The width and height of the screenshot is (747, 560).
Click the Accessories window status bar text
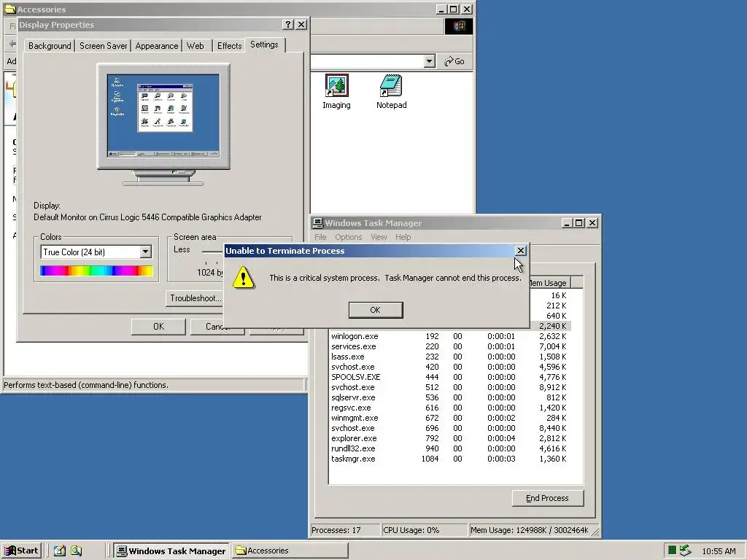pyautogui.click(x=86, y=385)
